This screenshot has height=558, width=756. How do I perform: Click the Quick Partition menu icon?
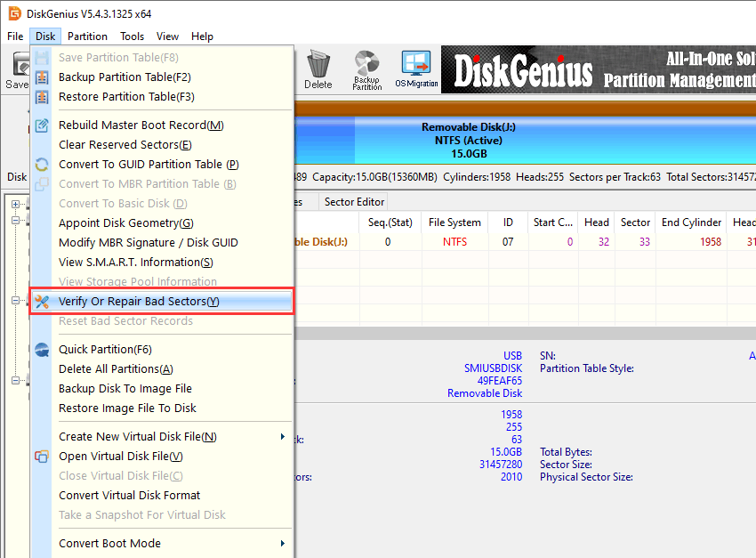tap(42, 350)
